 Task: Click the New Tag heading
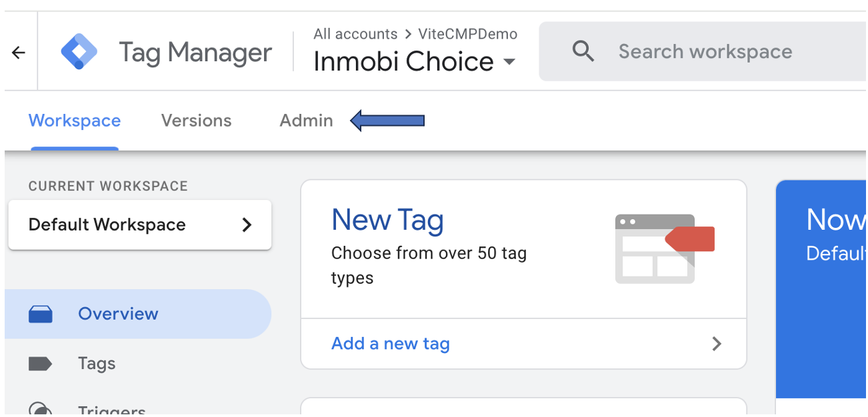click(x=387, y=220)
